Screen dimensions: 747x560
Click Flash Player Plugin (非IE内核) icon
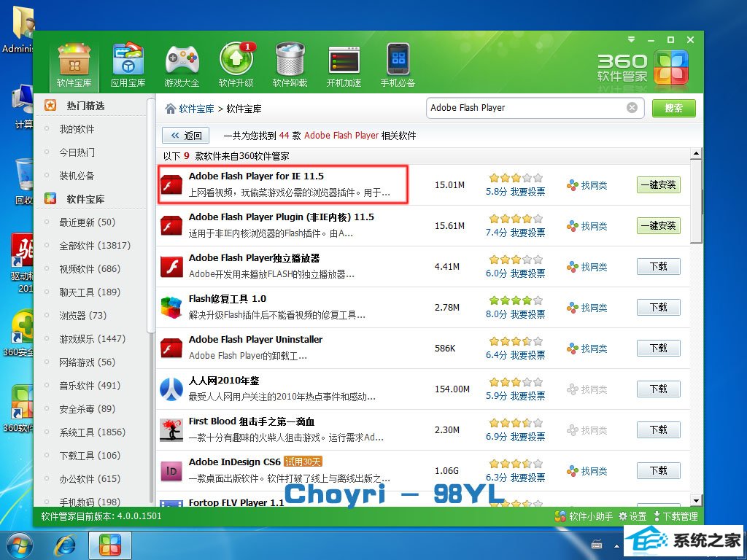point(171,226)
